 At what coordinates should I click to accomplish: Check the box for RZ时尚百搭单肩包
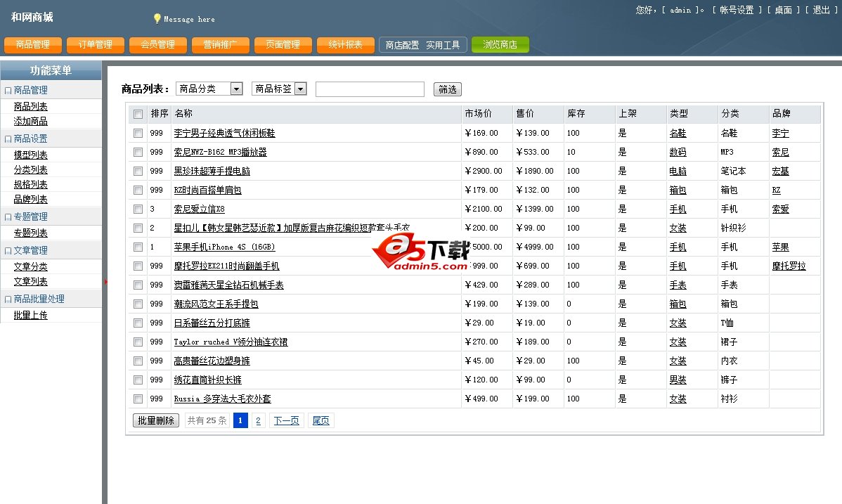click(138, 190)
